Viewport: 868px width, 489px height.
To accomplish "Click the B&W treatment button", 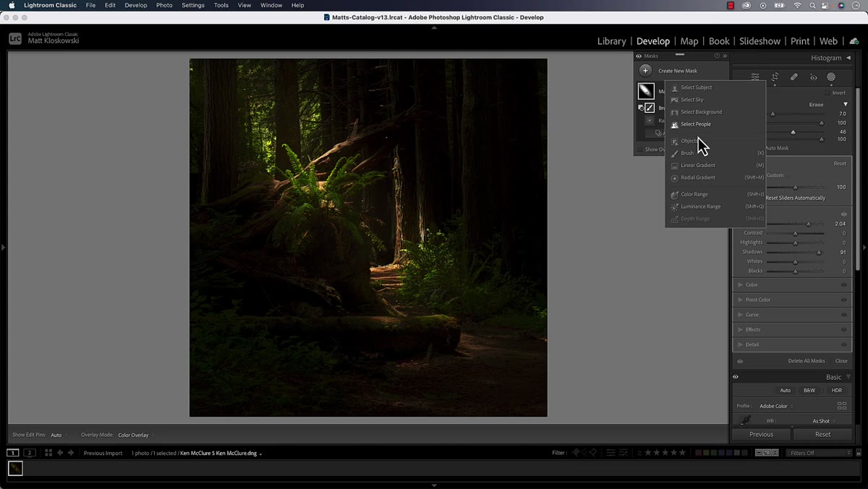I will click(809, 391).
